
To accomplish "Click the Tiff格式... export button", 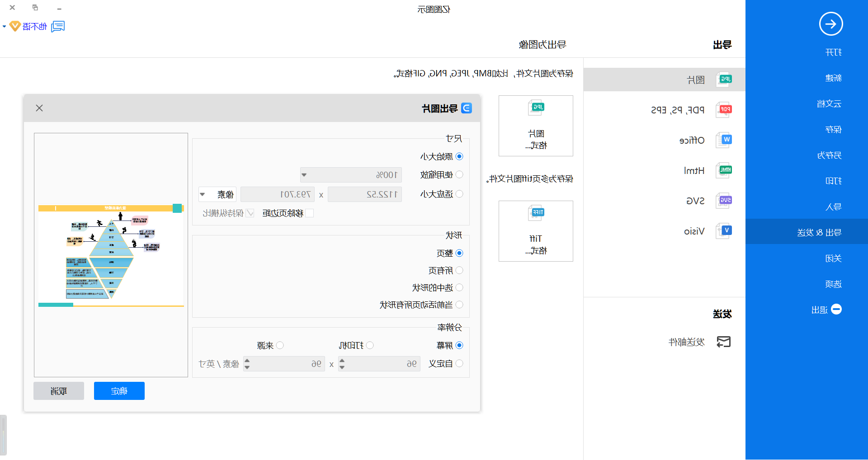I will pyautogui.click(x=536, y=231).
